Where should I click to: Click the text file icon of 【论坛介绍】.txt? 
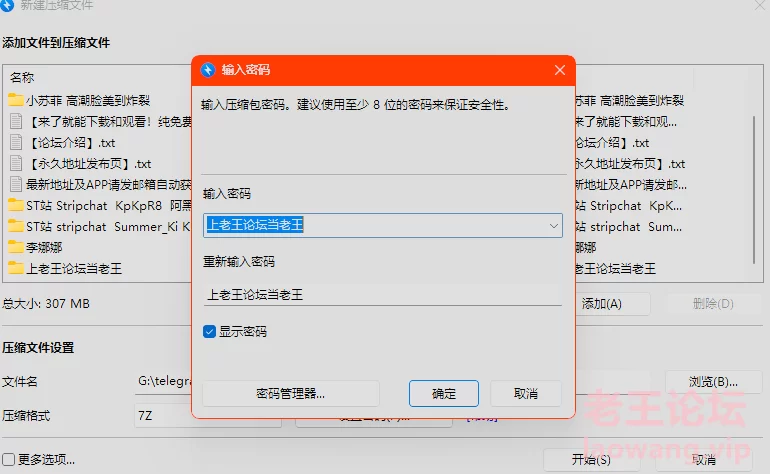point(15,142)
